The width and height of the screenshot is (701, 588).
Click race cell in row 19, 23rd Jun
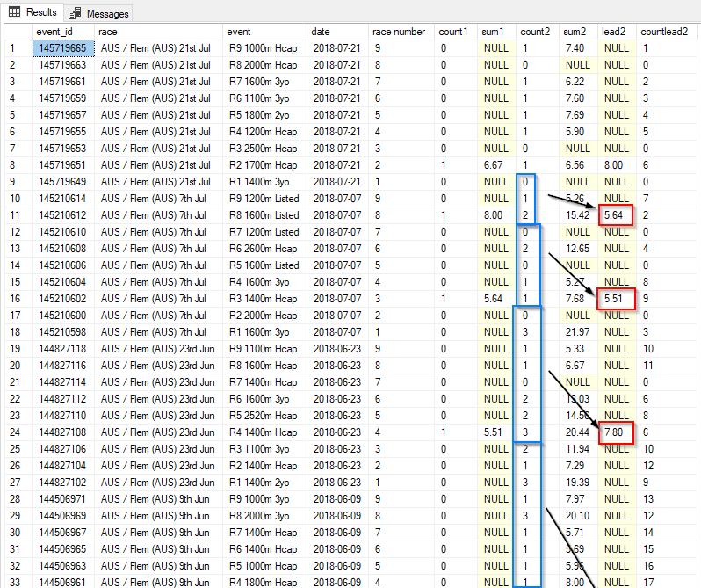(x=159, y=349)
